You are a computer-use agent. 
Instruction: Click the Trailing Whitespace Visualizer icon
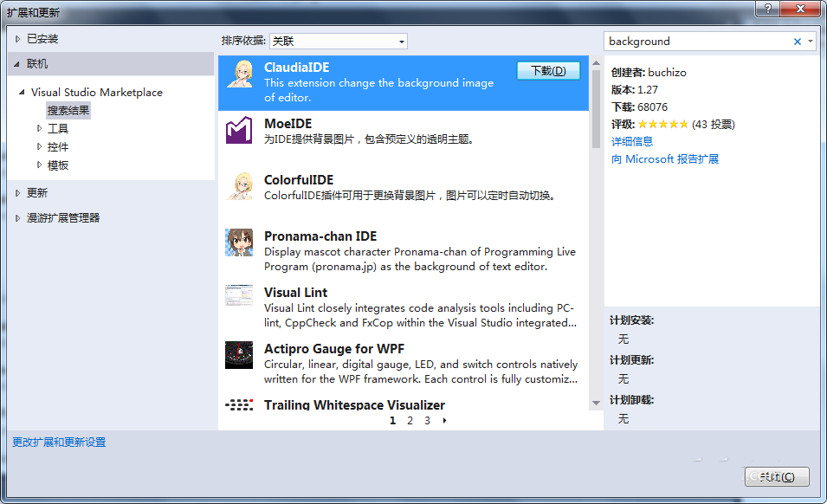[239, 405]
